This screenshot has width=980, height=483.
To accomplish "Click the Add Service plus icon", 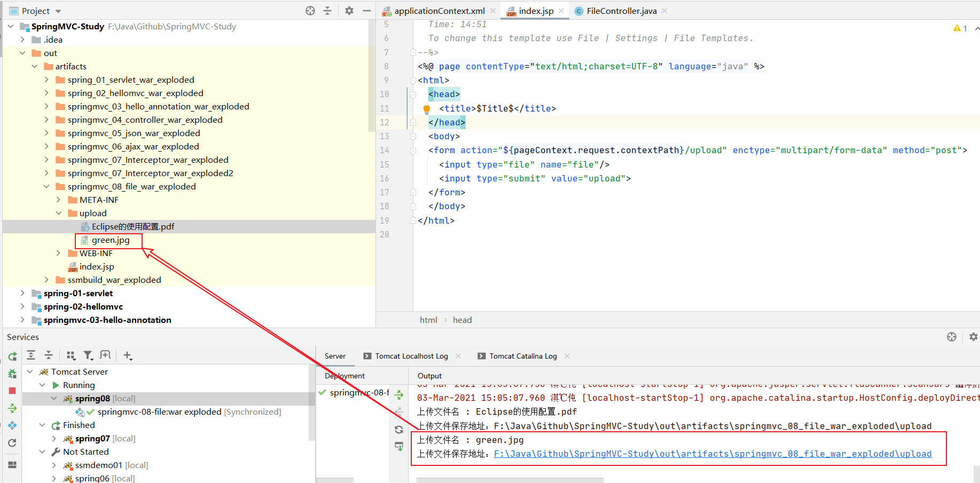I will tap(128, 355).
